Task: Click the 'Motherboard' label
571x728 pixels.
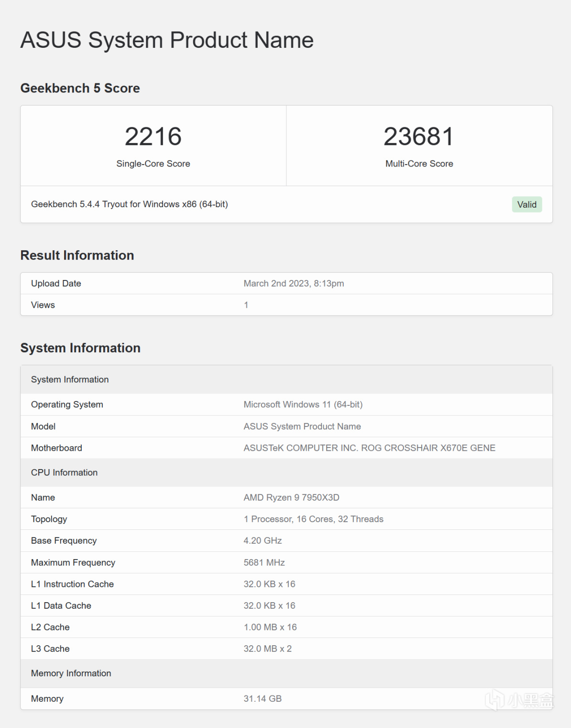Action: point(56,448)
